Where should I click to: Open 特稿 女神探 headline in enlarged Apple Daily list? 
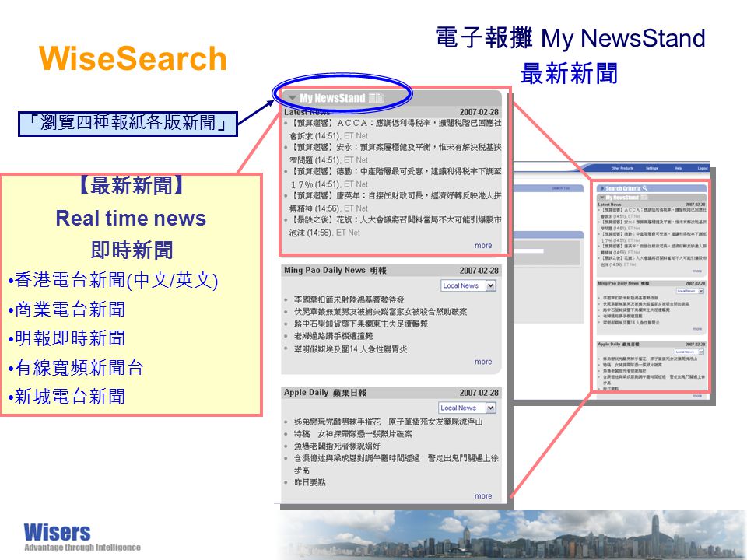coord(353,434)
